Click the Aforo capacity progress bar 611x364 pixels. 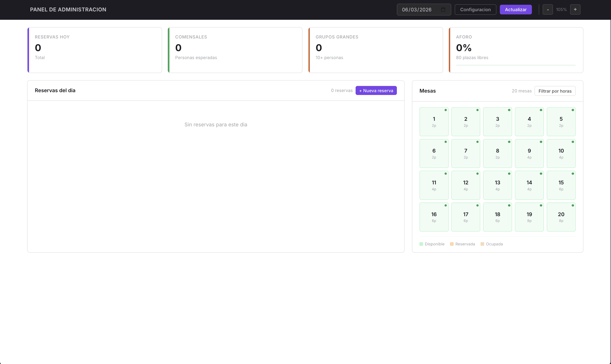(x=516, y=66)
